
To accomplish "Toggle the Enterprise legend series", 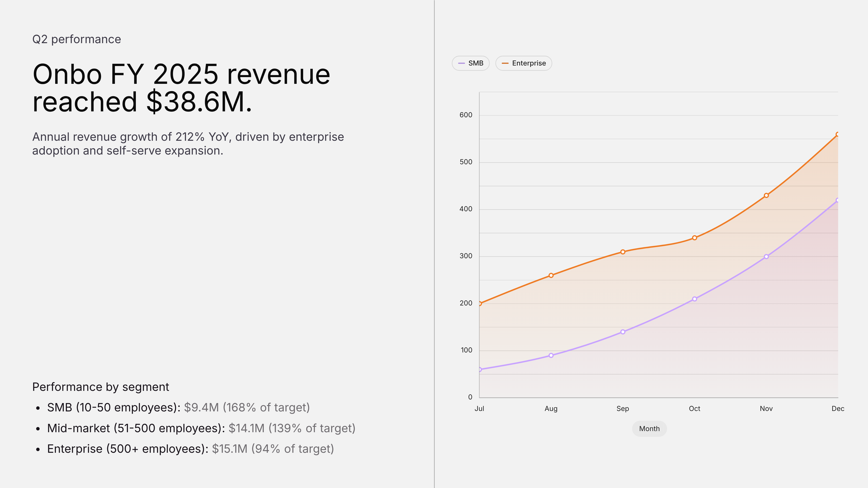I will pyautogui.click(x=523, y=63).
